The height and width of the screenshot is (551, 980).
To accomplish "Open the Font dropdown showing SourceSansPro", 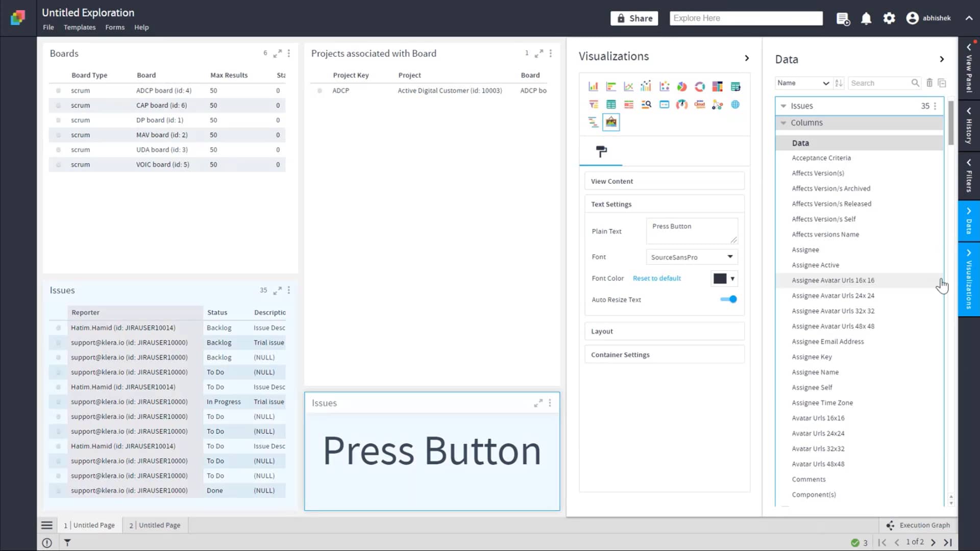I will pyautogui.click(x=692, y=257).
